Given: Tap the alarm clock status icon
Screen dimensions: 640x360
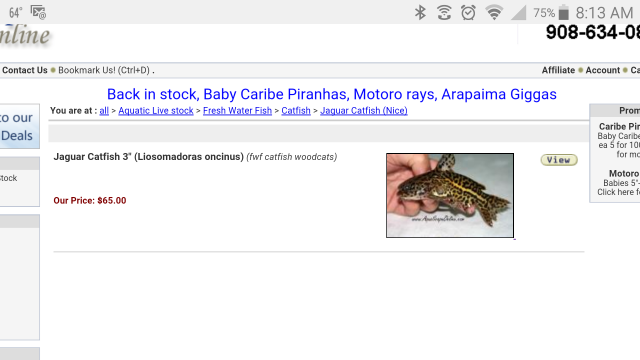Looking at the screenshot, I should coord(468,13).
